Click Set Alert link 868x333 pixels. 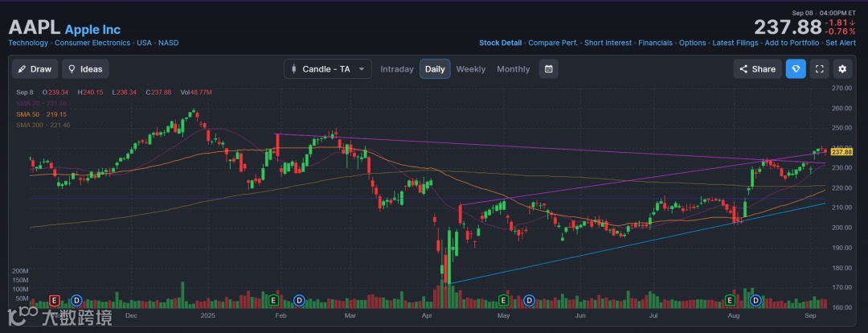841,43
